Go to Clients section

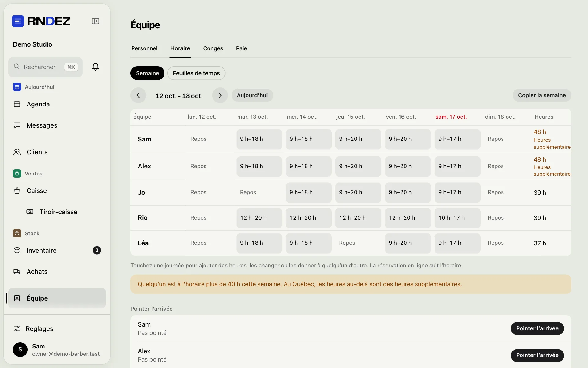57,152
